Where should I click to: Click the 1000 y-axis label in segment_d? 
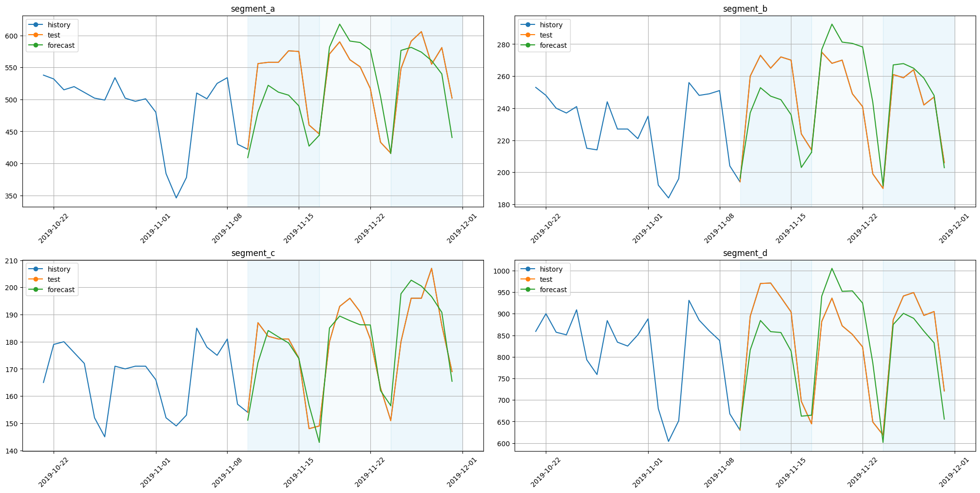click(502, 271)
